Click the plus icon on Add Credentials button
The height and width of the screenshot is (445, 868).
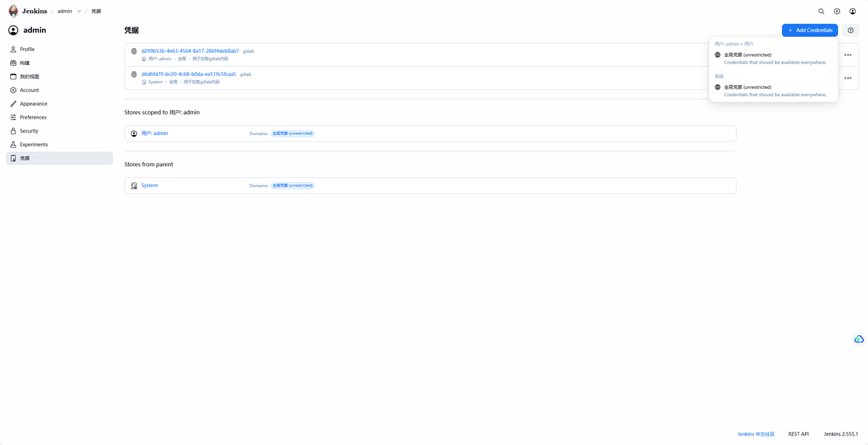click(790, 30)
